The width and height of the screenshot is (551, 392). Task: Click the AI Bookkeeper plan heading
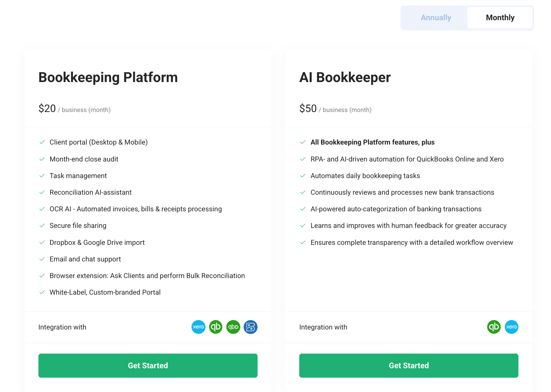coord(345,77)
